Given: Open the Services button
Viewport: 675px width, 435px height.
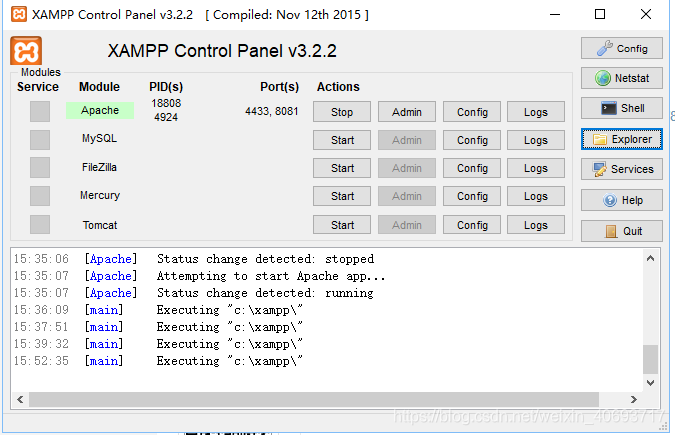Looking at the screenshot, I should [622, 169].
